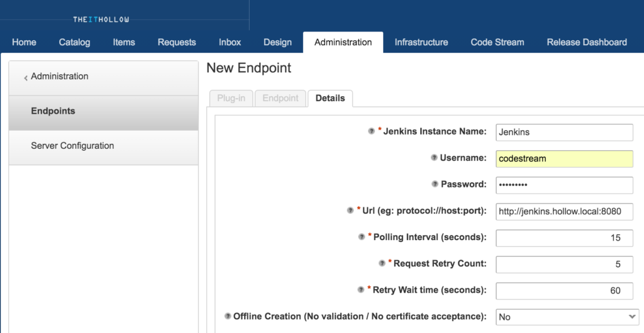Click help icon for Retry Wait time
Viewport: 644px width, 333px height.
pyautogui.click(x=361, y=290)
